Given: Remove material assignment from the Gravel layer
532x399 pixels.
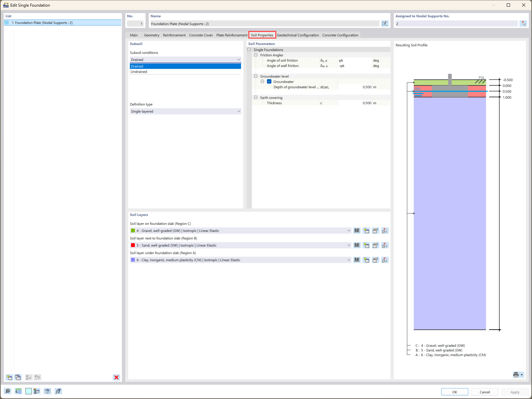Looking at the screenshot, I should pos(385,230).
